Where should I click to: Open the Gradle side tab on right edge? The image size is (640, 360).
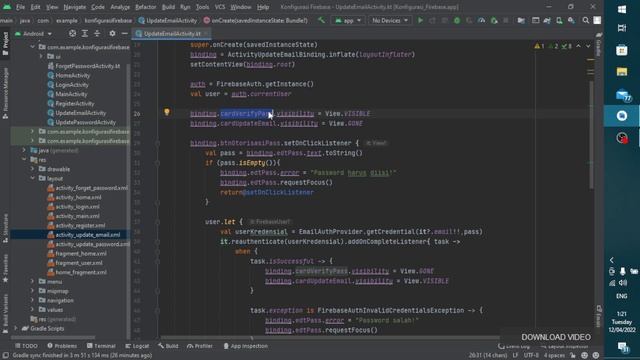[x=599, y=45]
